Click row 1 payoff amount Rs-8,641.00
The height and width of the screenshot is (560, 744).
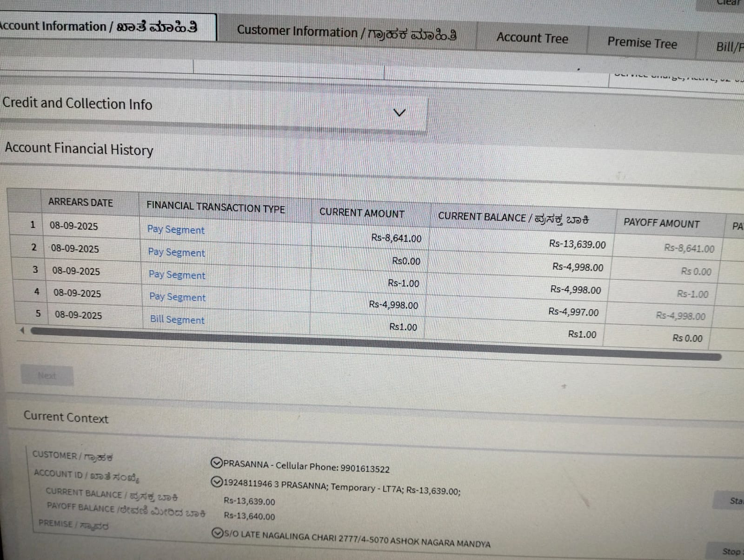tap(689, 248)
